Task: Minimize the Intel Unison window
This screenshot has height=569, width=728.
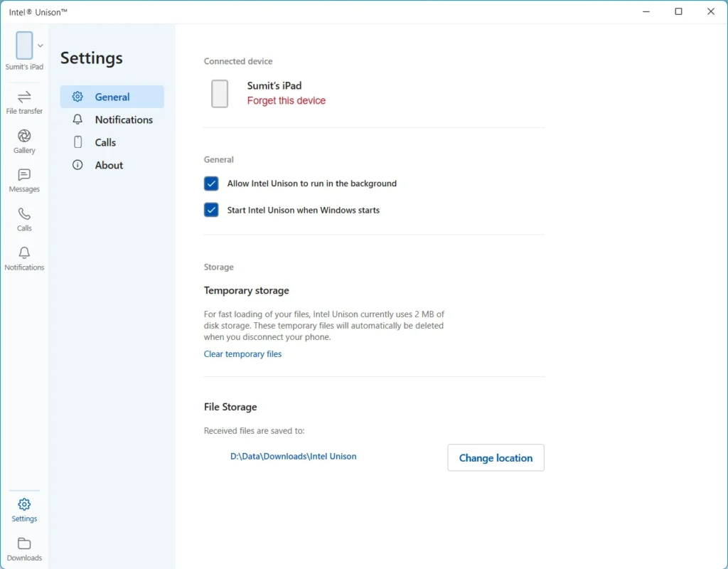Action: pos(646,11)
